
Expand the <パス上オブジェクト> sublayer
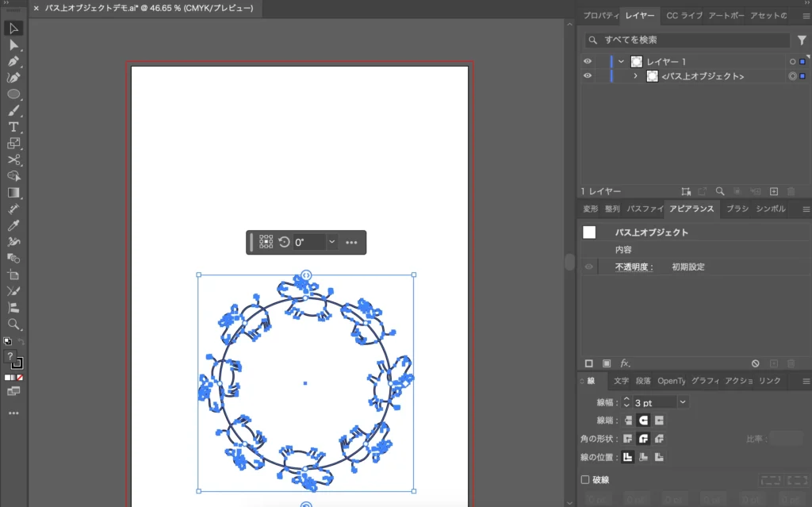[x=635, y=76]
